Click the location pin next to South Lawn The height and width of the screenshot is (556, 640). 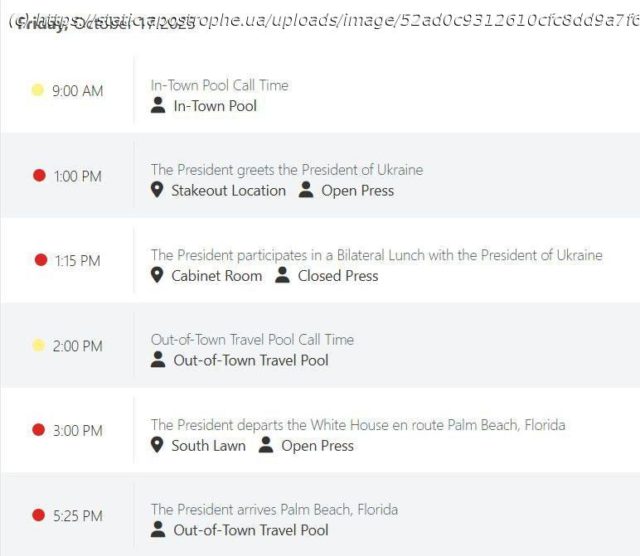(157, 445)
